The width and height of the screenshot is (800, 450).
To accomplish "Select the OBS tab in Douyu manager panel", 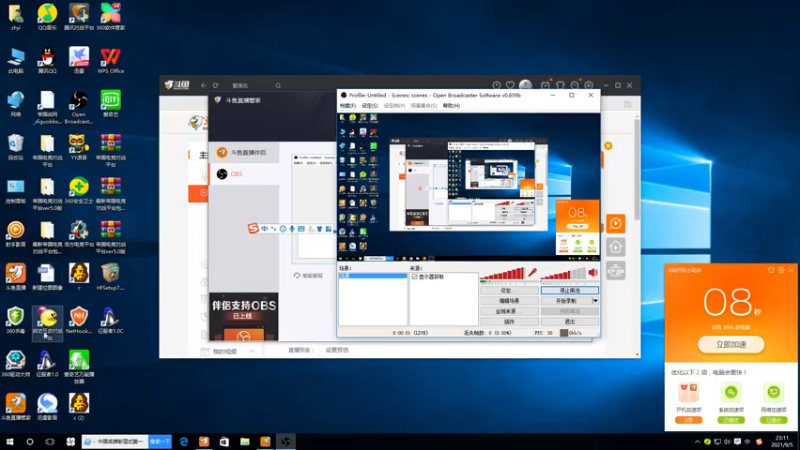I will click(x=244, y=174).
